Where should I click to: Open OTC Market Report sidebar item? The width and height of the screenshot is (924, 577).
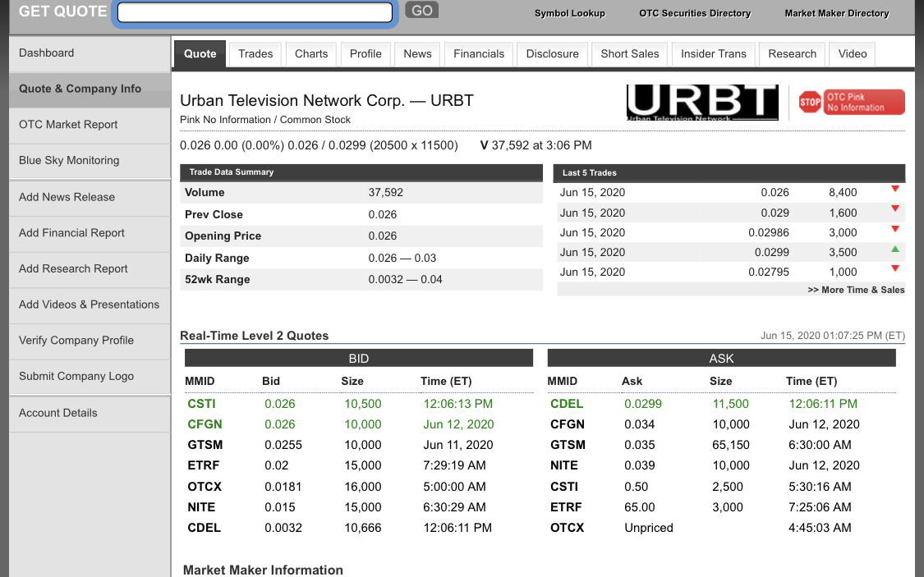pos(90,126)
